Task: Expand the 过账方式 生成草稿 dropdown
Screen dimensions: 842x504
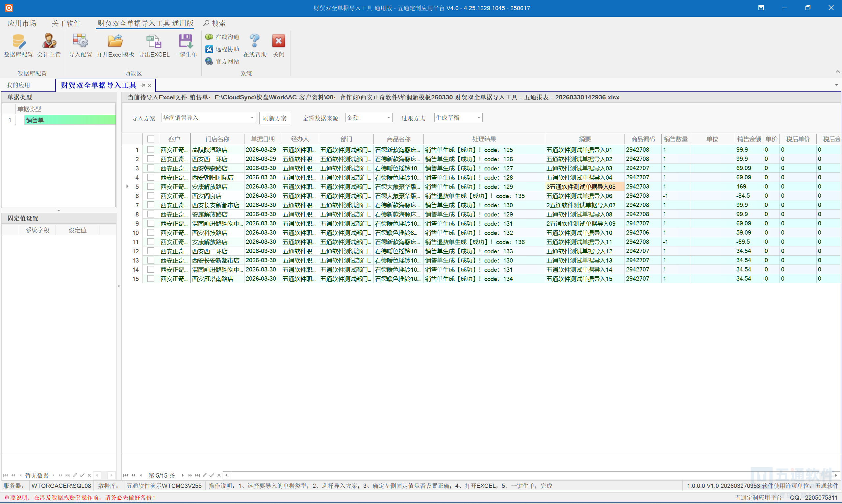Action: [x=478, y=117]
